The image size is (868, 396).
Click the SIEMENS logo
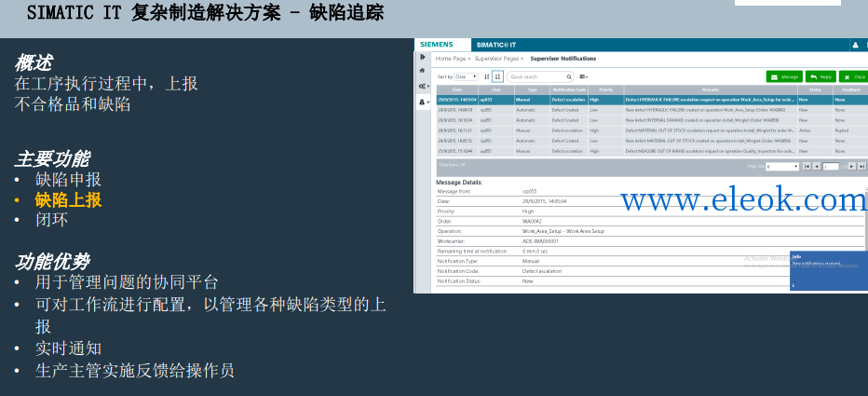[x=436, y=45]
